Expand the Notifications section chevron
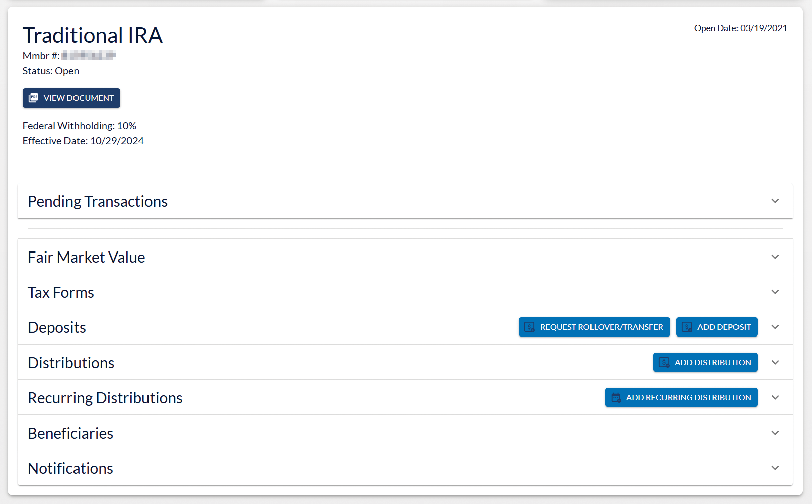 tap(775, 468)
